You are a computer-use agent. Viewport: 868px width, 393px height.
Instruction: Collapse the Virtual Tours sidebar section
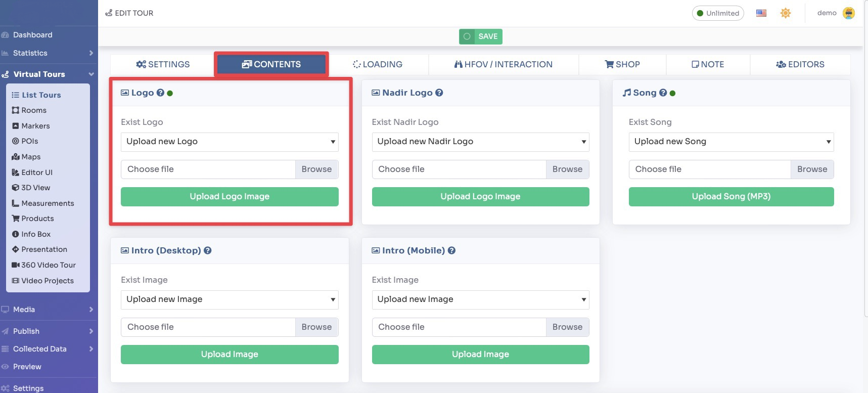pyautogui.click(x=91, y=74)
